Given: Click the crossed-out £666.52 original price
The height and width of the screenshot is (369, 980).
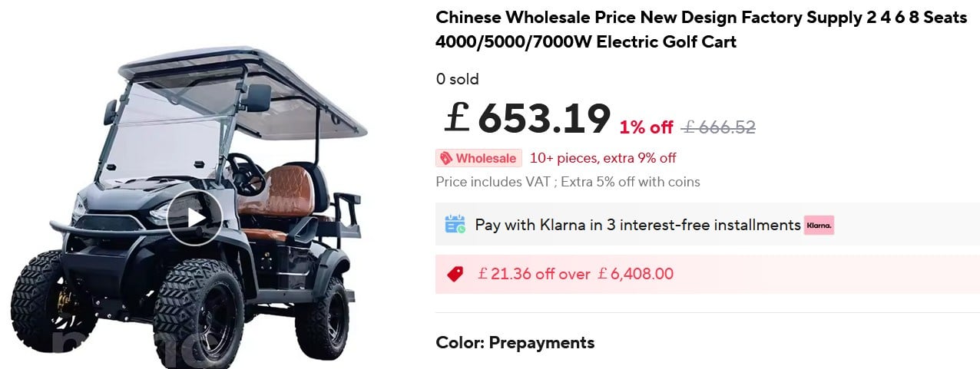Looking at the screenshot, I should coord(719,127).
